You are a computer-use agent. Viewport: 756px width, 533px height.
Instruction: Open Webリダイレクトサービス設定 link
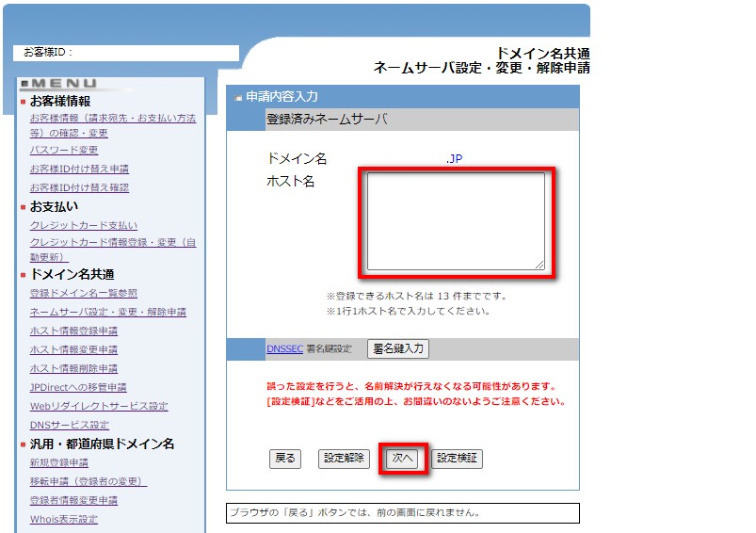pyautogui.click(x=99, y=406)
